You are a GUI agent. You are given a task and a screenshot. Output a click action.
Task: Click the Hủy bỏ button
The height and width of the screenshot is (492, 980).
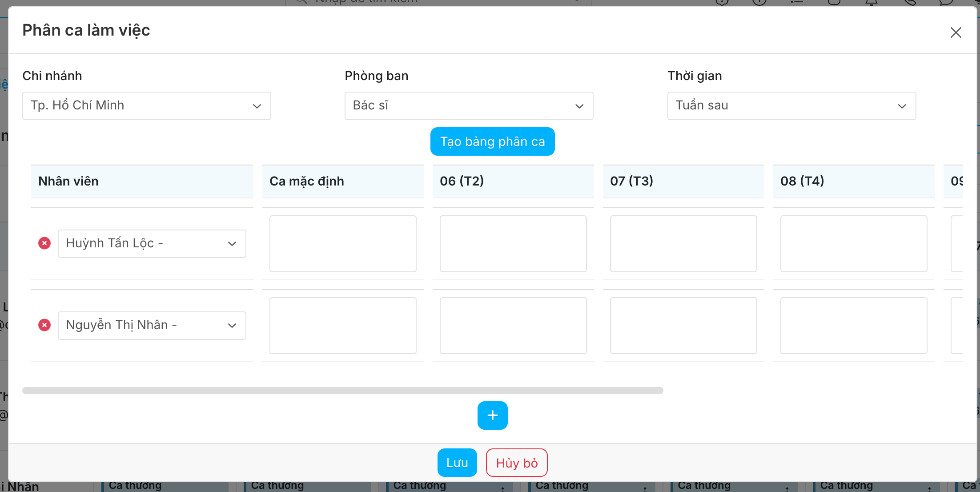(x=516, y=463)
